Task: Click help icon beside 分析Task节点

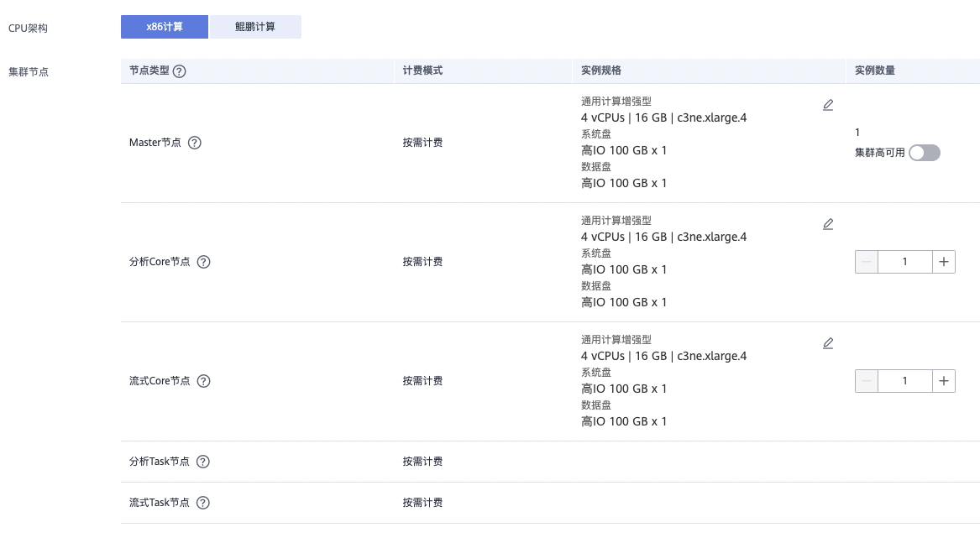Action: pos(202,462)
